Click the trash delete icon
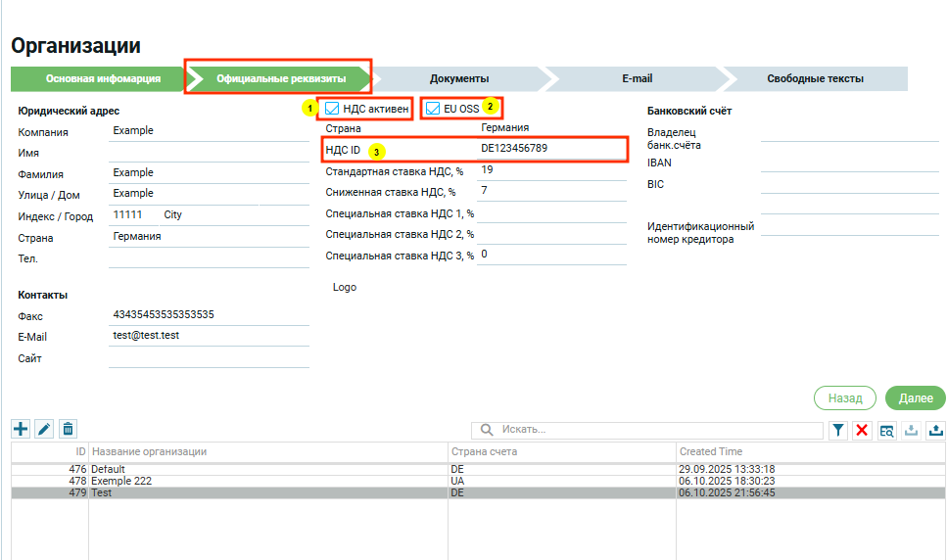This screenshot has width=947, height=560. coord(68,429)
